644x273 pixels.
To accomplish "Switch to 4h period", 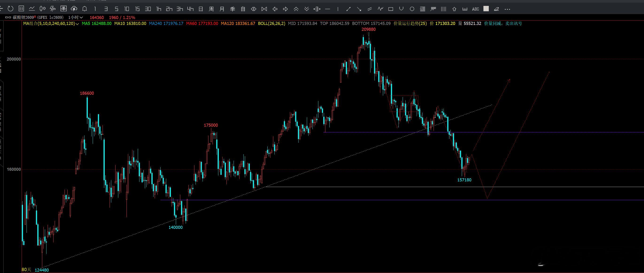I will click(x=190, y=9).
